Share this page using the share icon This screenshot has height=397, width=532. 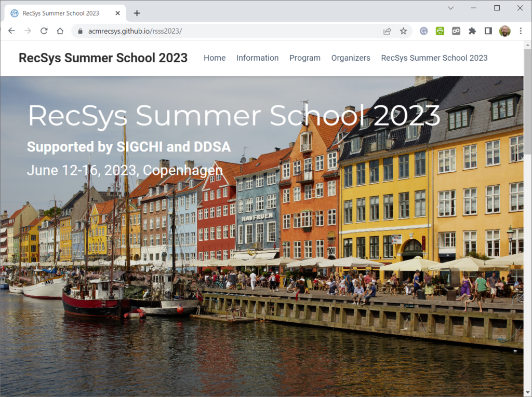pyautogui.click(x=387, y=31)
